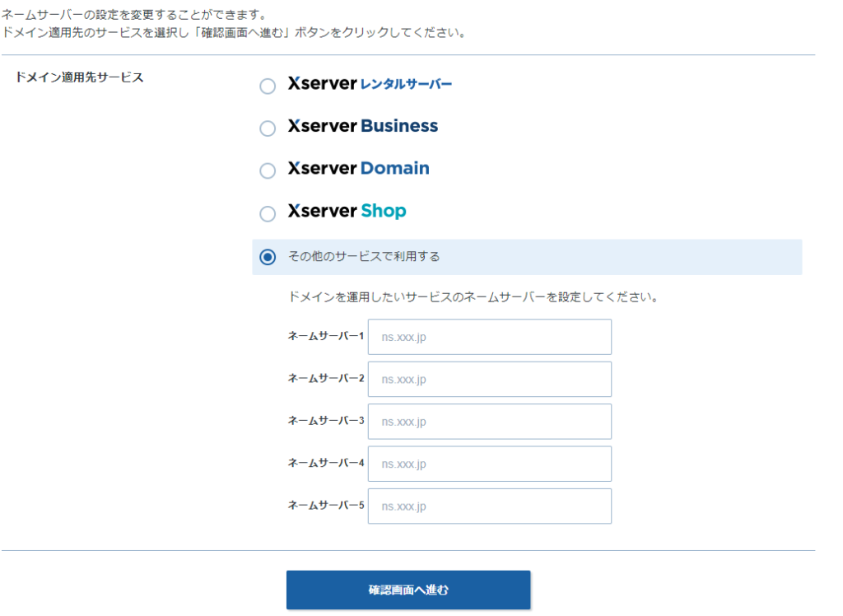This screenshot has width=843, height=616.
Task: Click the ネームサーバー1 label
Action: pyautogui.click(x=326, y=336)
